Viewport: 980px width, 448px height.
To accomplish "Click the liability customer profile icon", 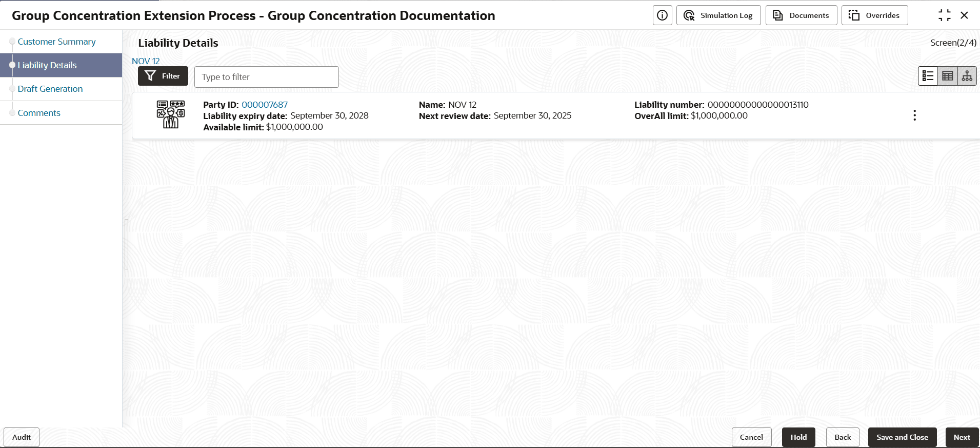I will tap(171, 114).
